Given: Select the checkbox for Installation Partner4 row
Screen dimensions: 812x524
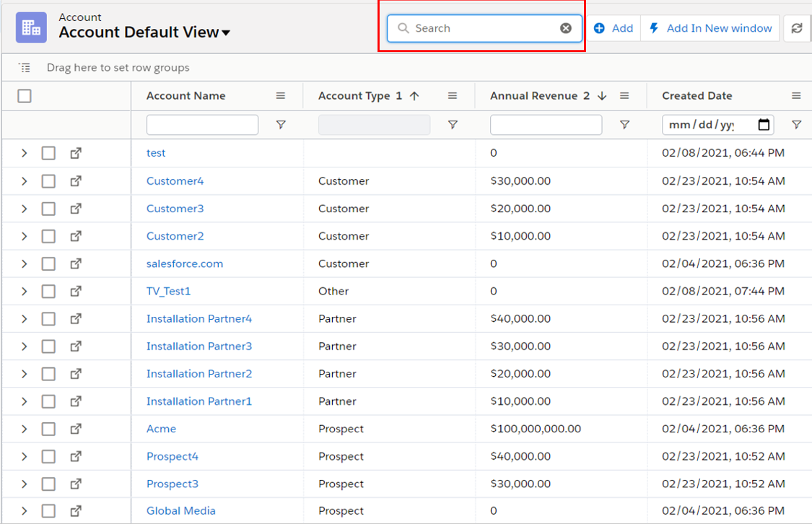Looking at the screenshot, I should pos(48,318).
